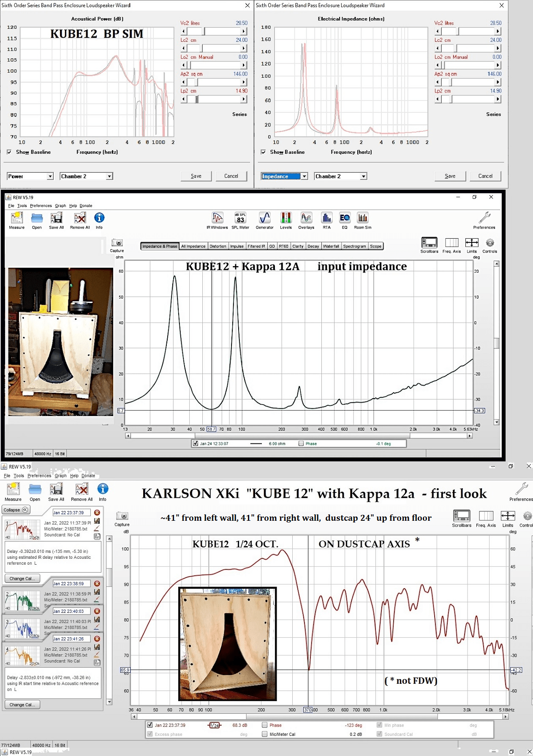Select measurement 3 thumbnail in the list
Image resolution: width=533 pixels, height=756 pixels.
(22, 628)
